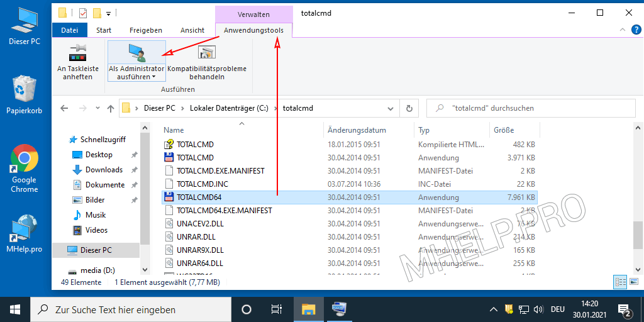
Task: Select the Anwendungstools ribbon tab
Action: pos(253,30)
